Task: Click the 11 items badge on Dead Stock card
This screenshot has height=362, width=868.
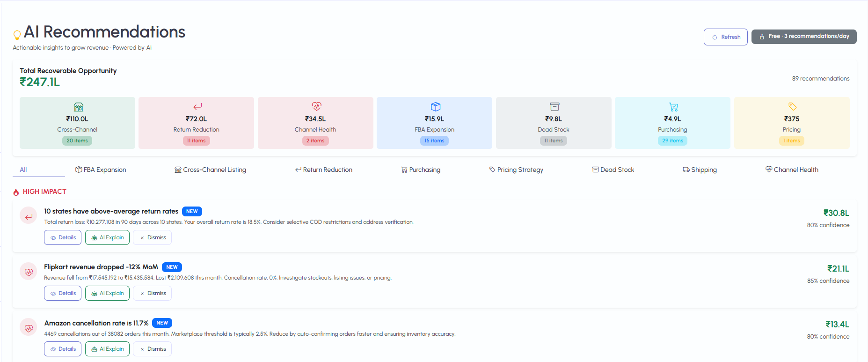Action: [554, 140]
